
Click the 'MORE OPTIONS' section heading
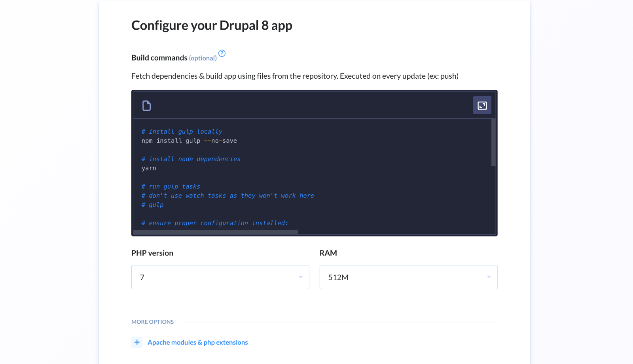pos(153,322)
